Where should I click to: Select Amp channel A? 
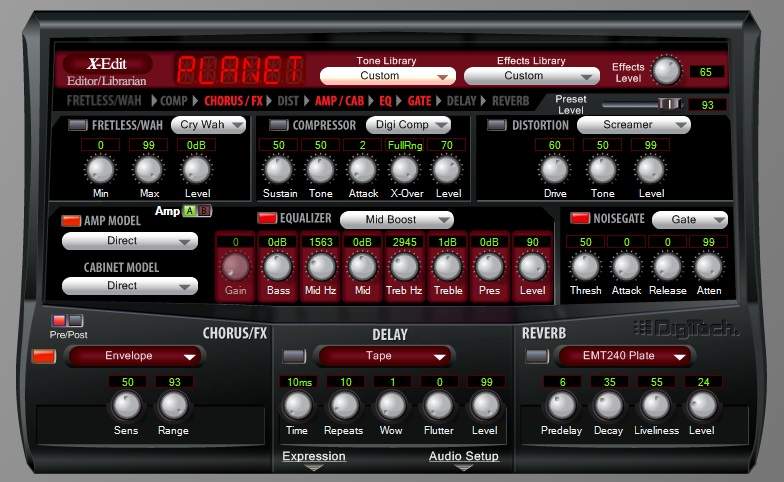pos(190,211)
